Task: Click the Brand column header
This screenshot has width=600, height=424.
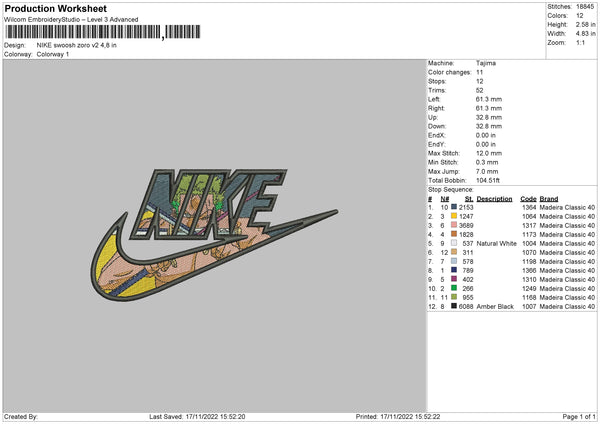Action: [549, 199]
